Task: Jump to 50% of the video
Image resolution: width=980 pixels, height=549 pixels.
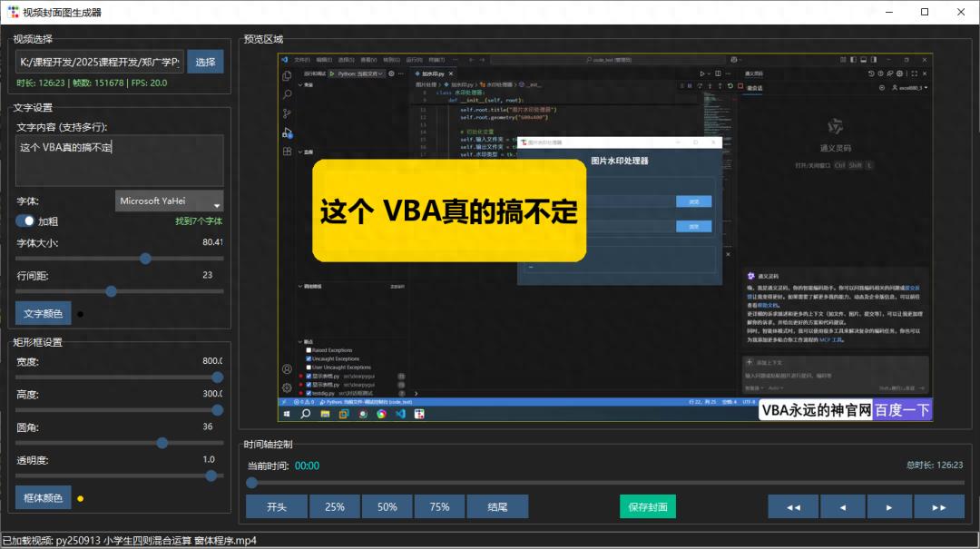Action: coord(387,506)
